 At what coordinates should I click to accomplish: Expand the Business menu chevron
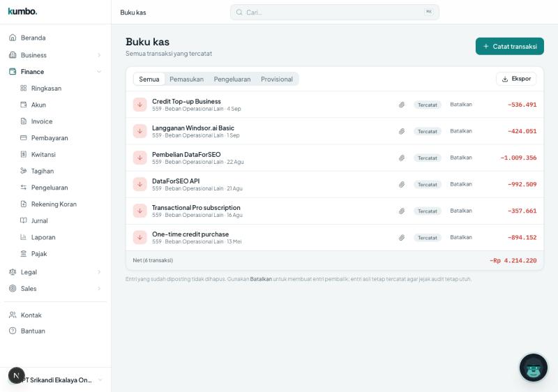click(x=99, y=55)
